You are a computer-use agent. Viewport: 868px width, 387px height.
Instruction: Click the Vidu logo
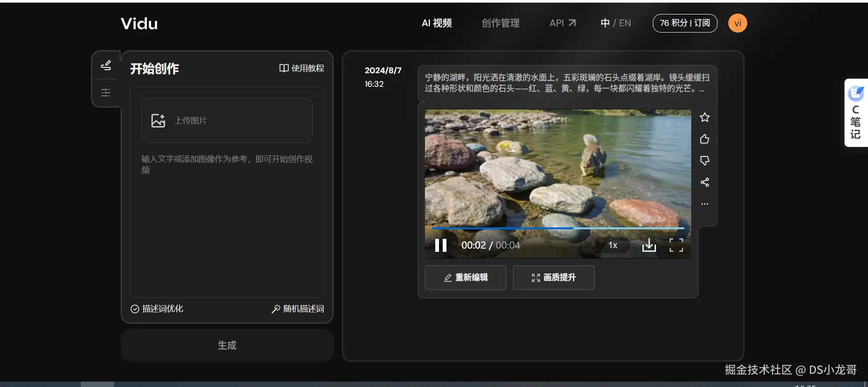tap(139, 24)
